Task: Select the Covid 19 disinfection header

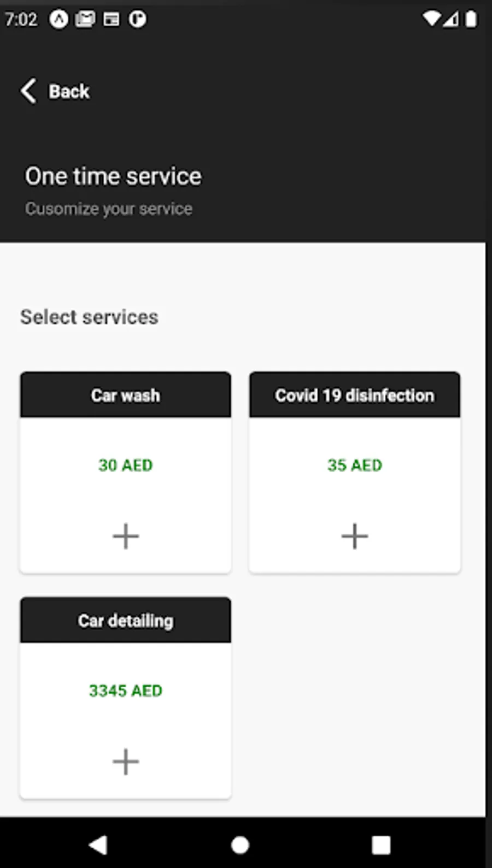Action: point(355,395)
